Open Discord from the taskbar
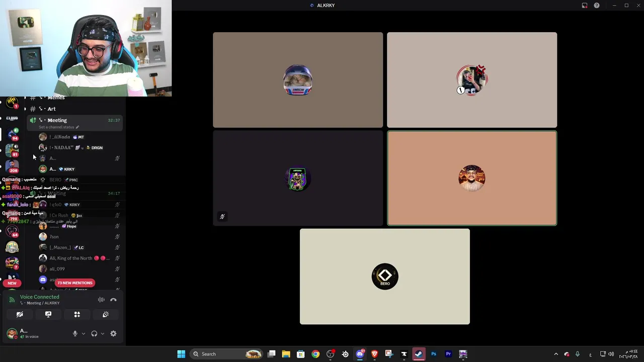 pos(360,354)
